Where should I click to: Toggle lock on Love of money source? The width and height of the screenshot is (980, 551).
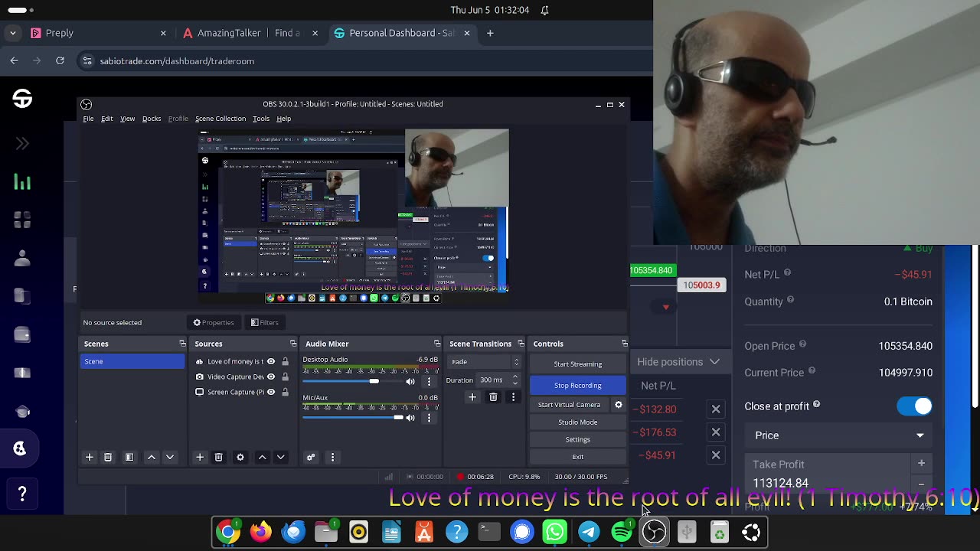tap(285, 361)
